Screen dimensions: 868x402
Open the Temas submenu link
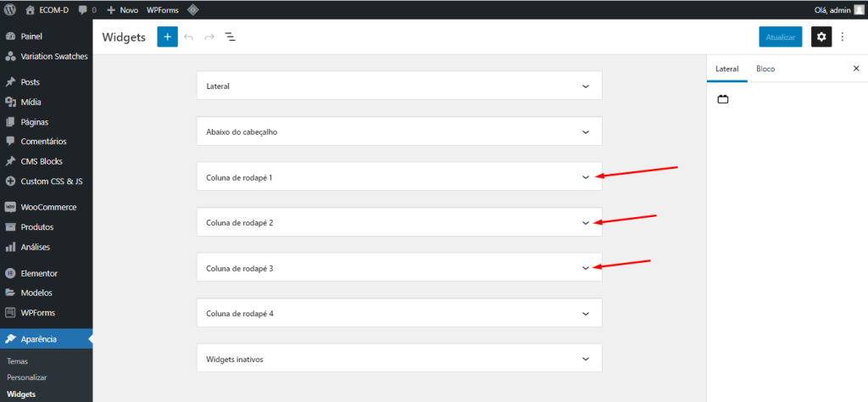pyautogui.click(x=17, y=361)
